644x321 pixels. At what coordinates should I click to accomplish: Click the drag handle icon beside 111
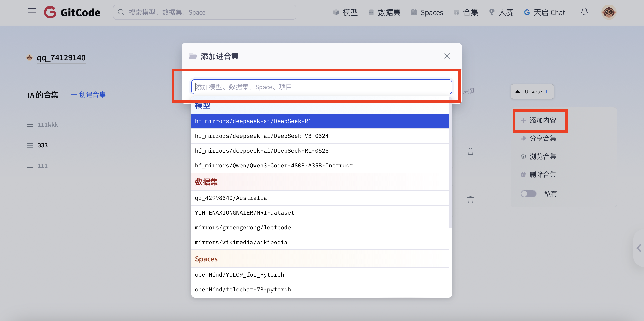[x=30, y=166]
